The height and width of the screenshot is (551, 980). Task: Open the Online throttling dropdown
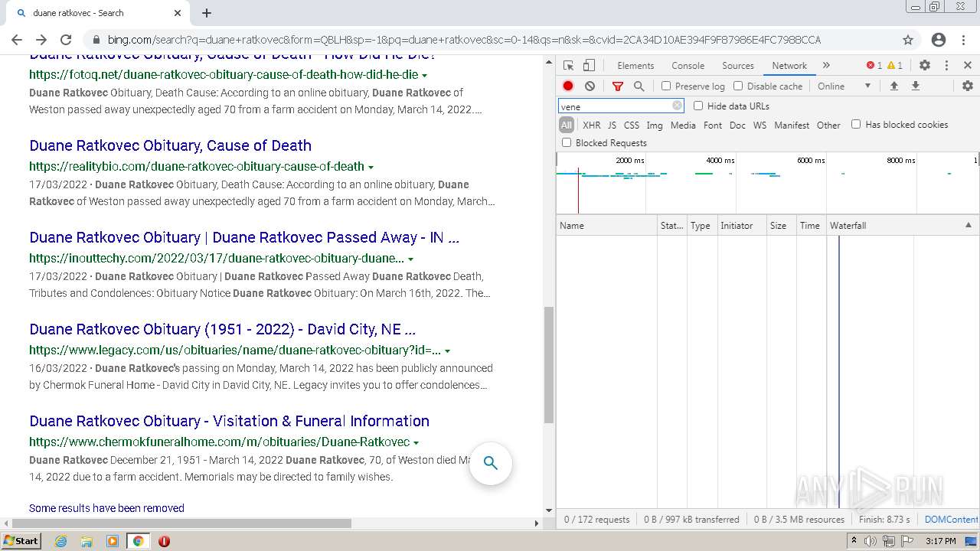point(844,86)
